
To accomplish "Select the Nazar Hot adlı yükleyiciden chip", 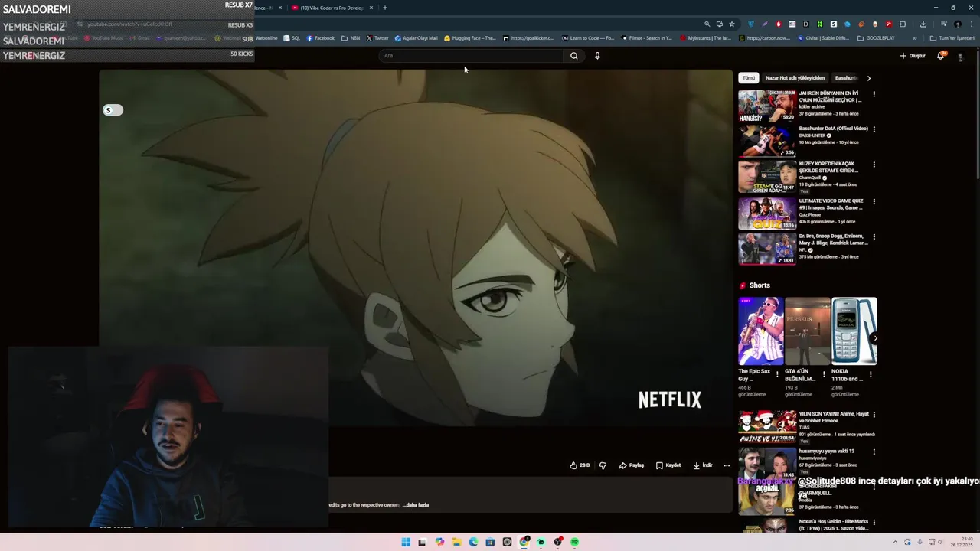I will [x=795, y=78].
